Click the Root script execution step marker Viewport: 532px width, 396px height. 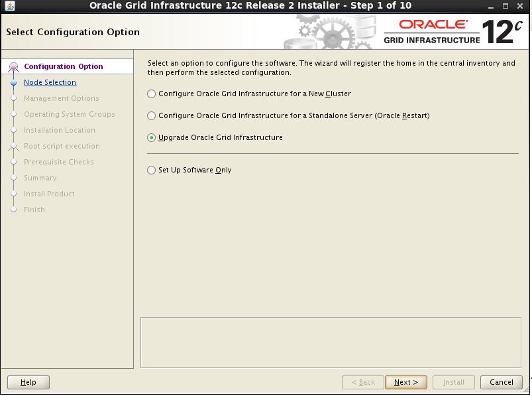pyautogui.click(x=13, y=147)
